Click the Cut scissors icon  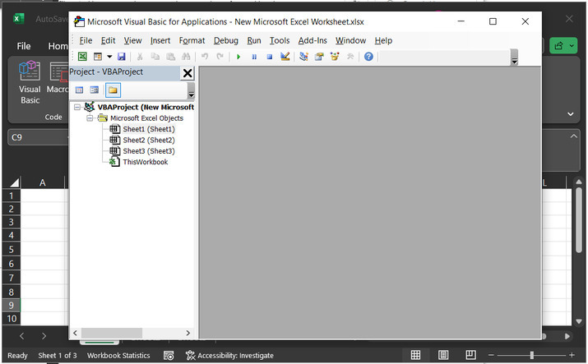coord(140,57)
